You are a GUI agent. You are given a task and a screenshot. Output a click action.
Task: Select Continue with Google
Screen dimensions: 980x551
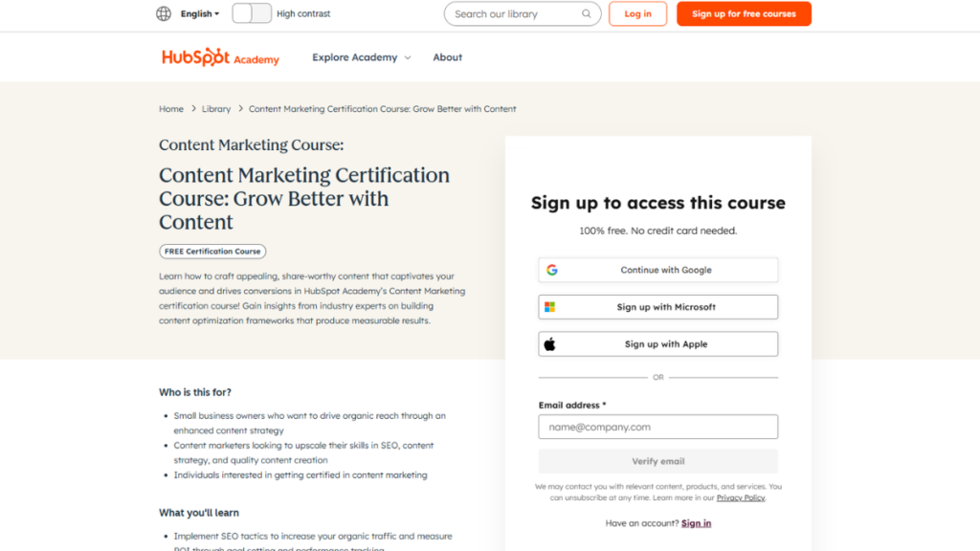657,270
